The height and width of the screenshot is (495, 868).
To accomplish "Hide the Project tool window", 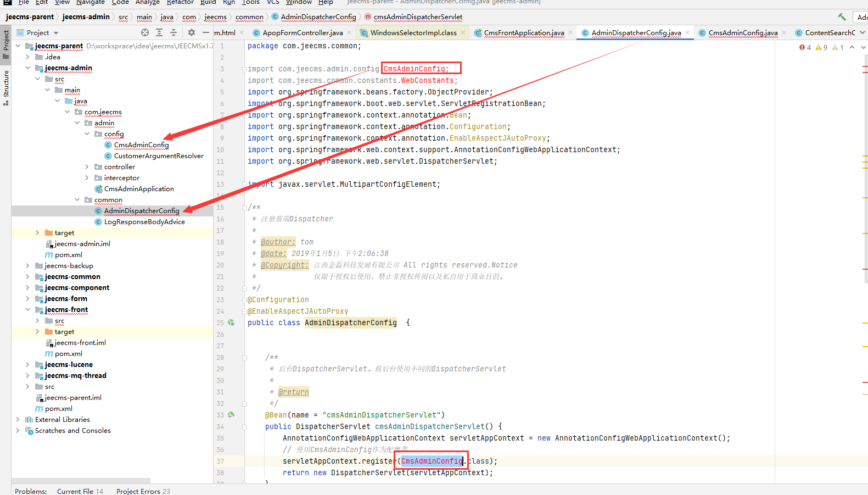I will click(x=205, y=33).
